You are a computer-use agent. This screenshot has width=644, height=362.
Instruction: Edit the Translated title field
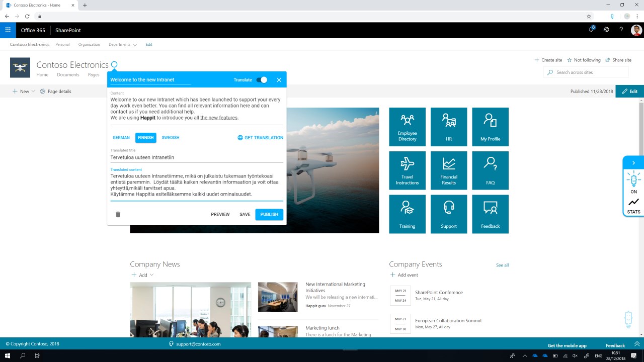(x=197, y=157)
